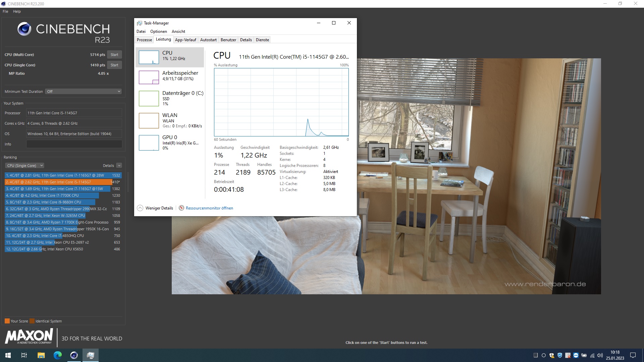644x362 pixels.
Task: Open Ressourcenmonitor via the link
Action: [209, 208]
